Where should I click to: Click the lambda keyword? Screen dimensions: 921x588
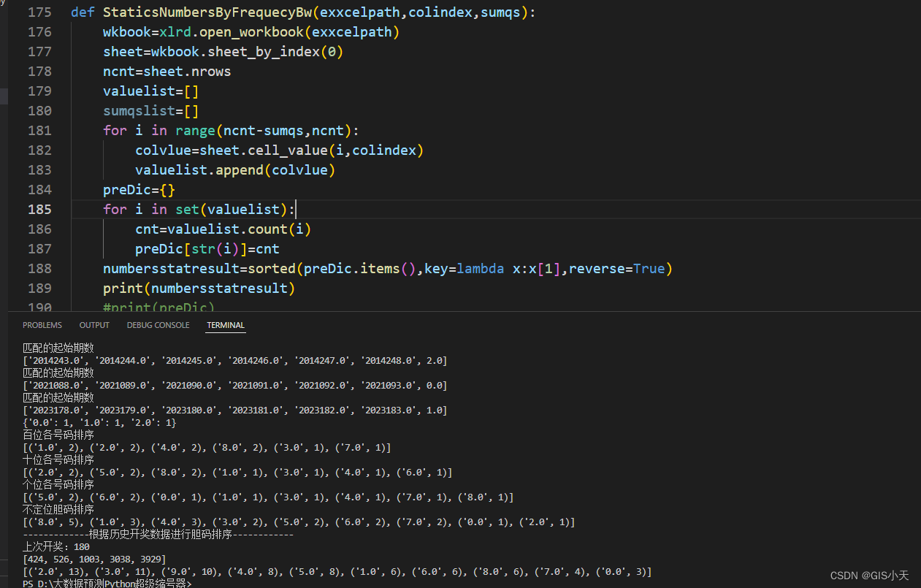[x=481, y=269]
